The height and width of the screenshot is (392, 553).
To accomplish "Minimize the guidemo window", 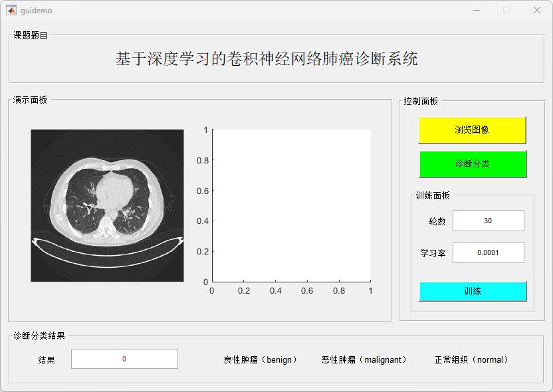I will point(477,10).
